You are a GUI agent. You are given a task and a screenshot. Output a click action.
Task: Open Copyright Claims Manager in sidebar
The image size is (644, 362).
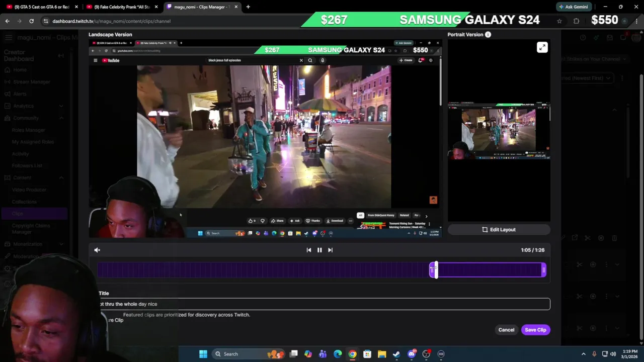[31, 229]
